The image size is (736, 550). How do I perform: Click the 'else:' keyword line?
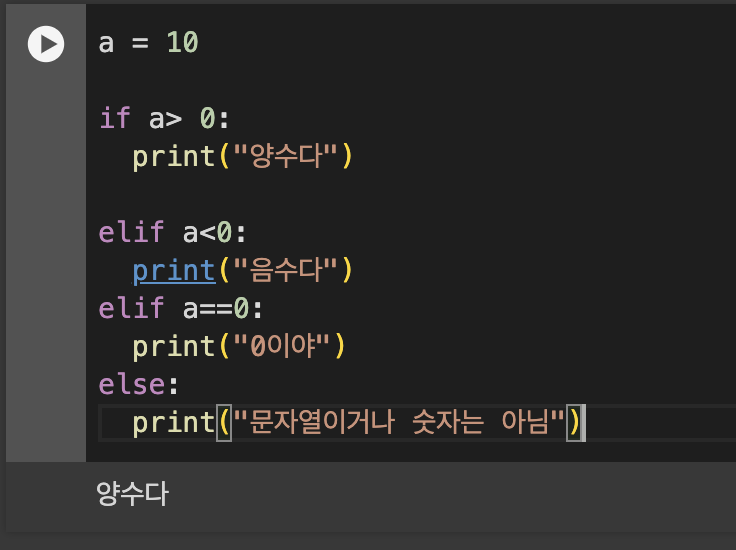click(138, 385)
